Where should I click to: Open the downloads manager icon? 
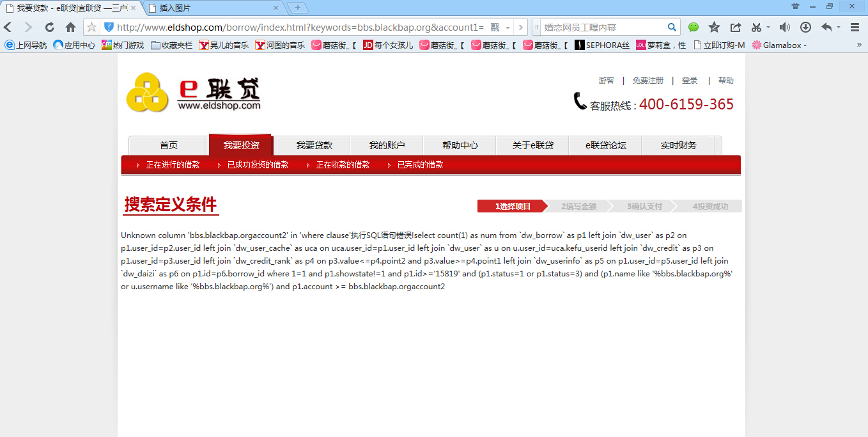click(805, 28)
